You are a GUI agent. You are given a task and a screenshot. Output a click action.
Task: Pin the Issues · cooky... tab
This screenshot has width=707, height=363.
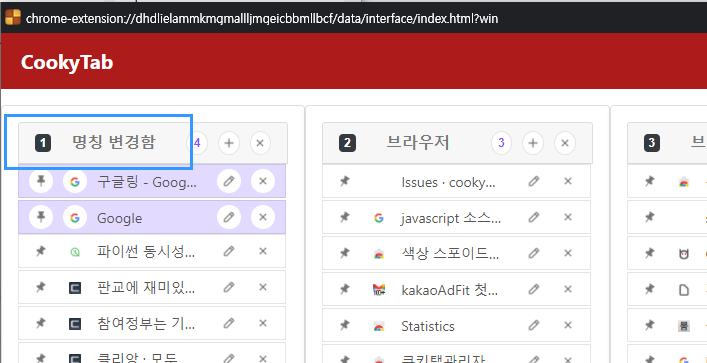pos(345,181)
